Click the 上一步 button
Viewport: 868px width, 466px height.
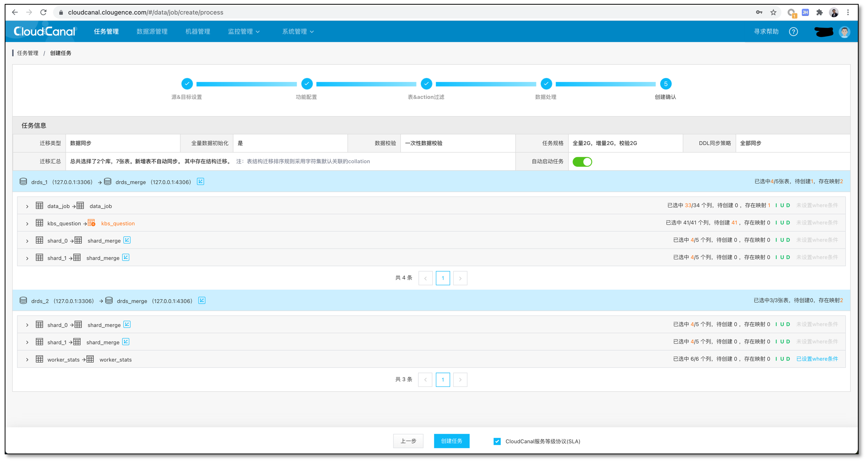point(408,441)
